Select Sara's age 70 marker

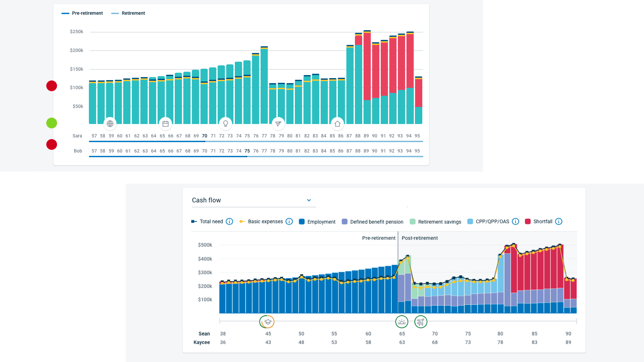(205, 136)
